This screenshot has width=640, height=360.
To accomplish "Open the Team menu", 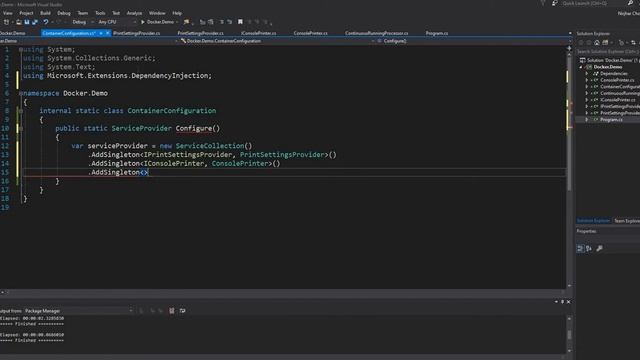I will point(82,13).
